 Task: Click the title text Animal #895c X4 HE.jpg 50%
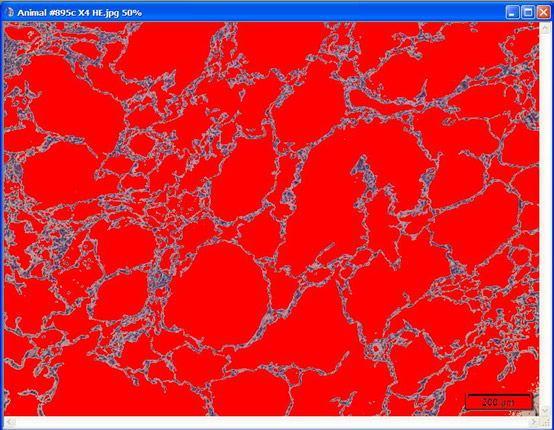point(79,13)
